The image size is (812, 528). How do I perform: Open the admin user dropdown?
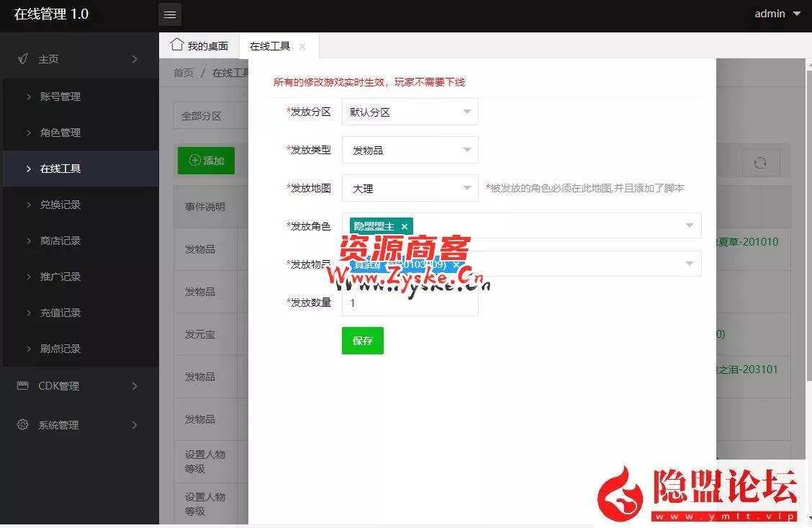tap(777, 14)
